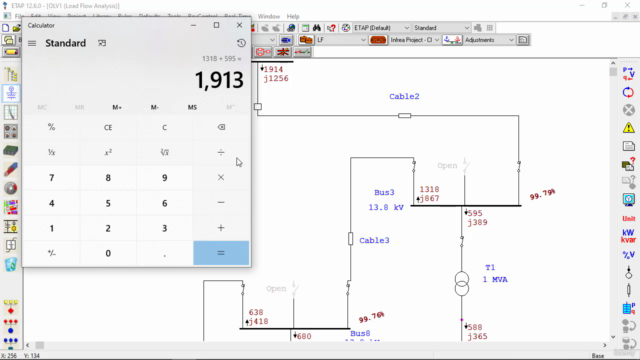Click the Bus3 label

(384, 192)
